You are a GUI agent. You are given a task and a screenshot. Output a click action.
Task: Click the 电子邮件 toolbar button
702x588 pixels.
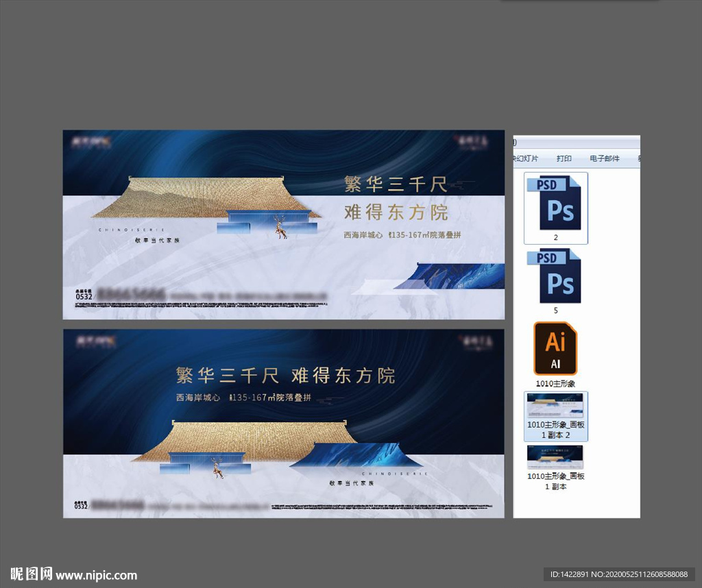pyautogui.click(x=605, y=158)
